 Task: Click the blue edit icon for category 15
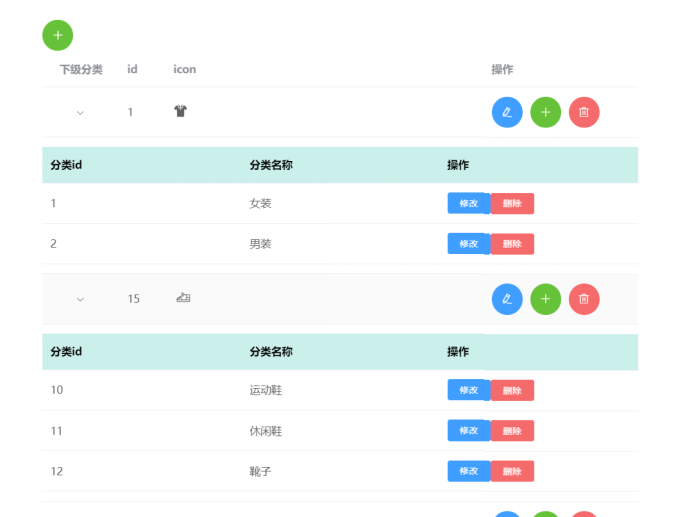point(507,299)
